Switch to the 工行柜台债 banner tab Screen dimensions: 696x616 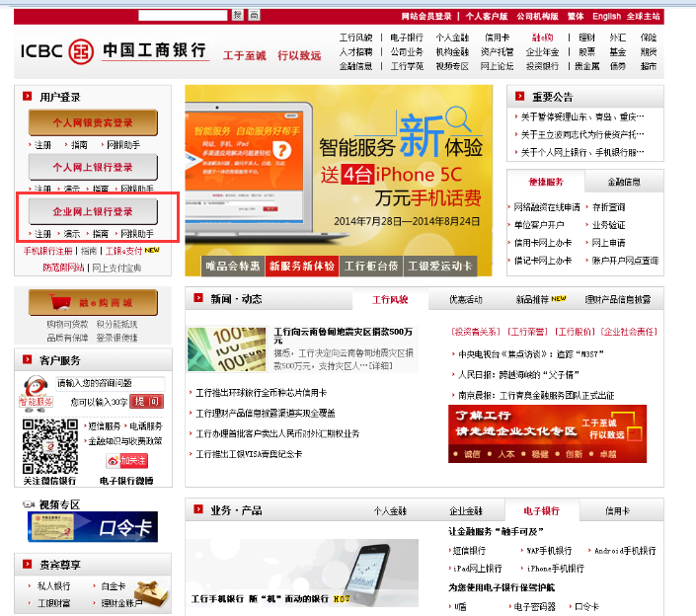pos(371,266)
